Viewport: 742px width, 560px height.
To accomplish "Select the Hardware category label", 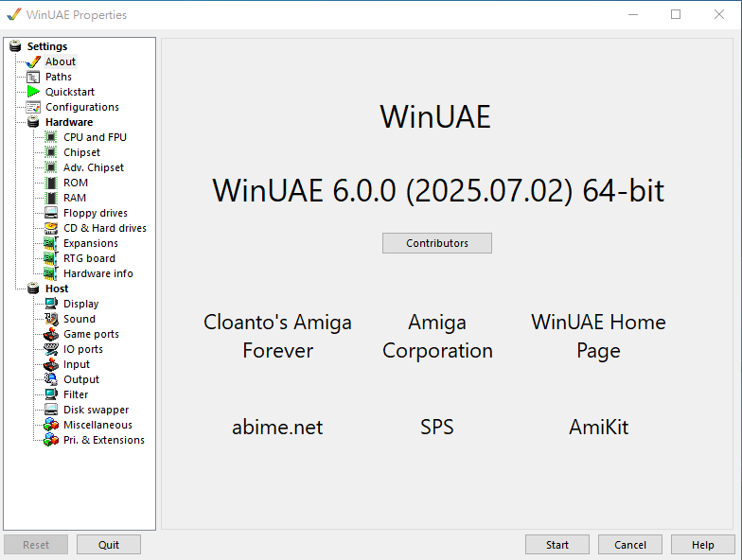I will (x=69, y=122).
